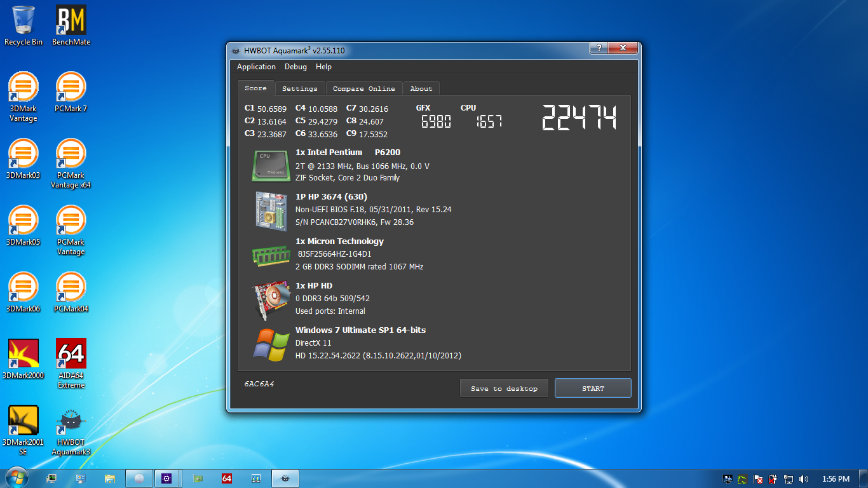Image resolution: width=868 pixels, height=488 pixels.
Task: Click the HWBOT Aquamark taskbar button
Action: pos(285,478)
